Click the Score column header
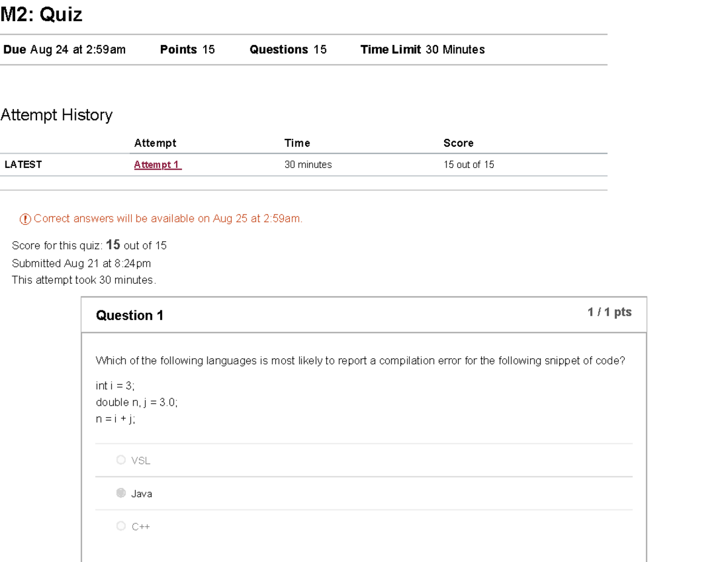 click(x=457, y=143)
